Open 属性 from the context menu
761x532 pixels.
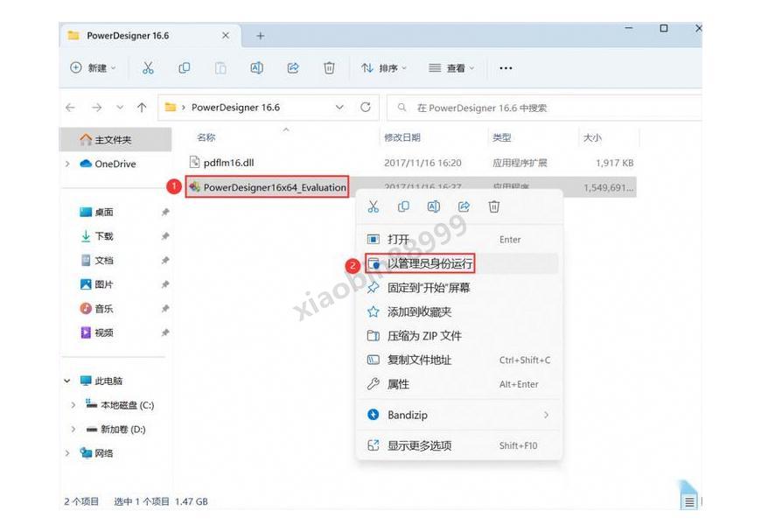point(459,384)
